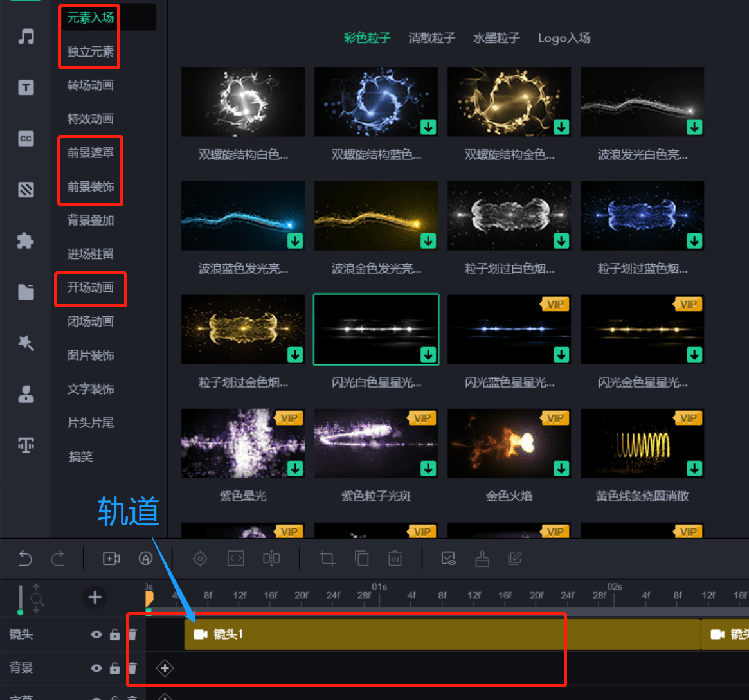749x700 pixels.
Task: Click the code brackets icon in toolbar
Action: tap(236, 558)
